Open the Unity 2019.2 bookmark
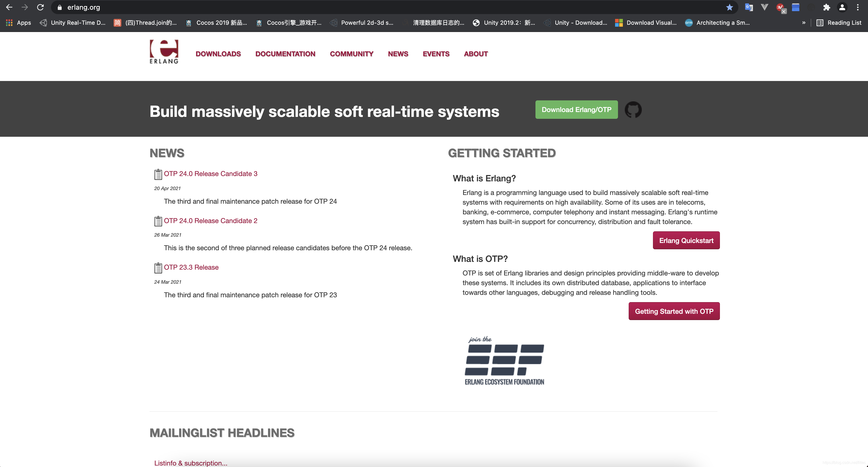 tap(504, 23)
